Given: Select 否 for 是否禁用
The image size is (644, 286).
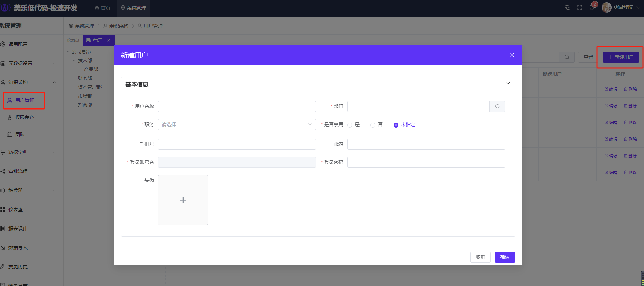Looking at the screenshot, I should click(373, 125).
